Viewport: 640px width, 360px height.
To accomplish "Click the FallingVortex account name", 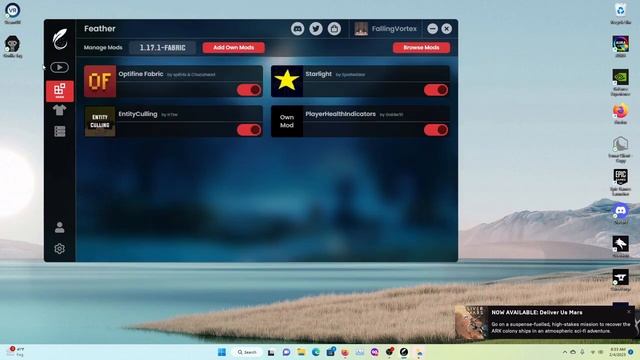I will (394, 29).
